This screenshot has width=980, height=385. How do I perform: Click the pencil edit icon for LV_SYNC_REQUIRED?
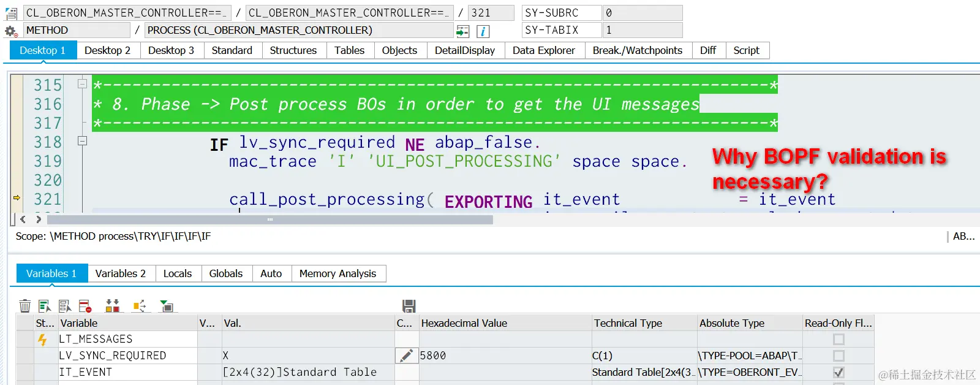pyautogui.click(x=405, y=356)
